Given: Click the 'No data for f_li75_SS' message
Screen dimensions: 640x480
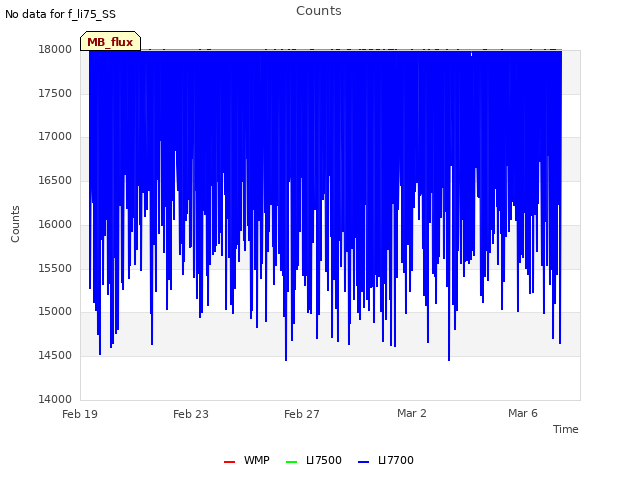Looking at the screenshot, I should click(x=60, y=14).
